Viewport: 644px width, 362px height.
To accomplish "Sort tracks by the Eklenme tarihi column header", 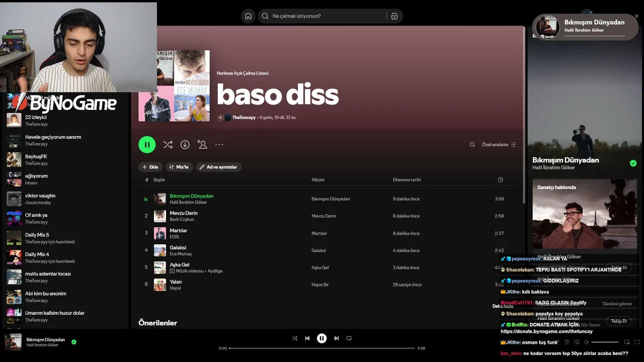I will (407, 180).
